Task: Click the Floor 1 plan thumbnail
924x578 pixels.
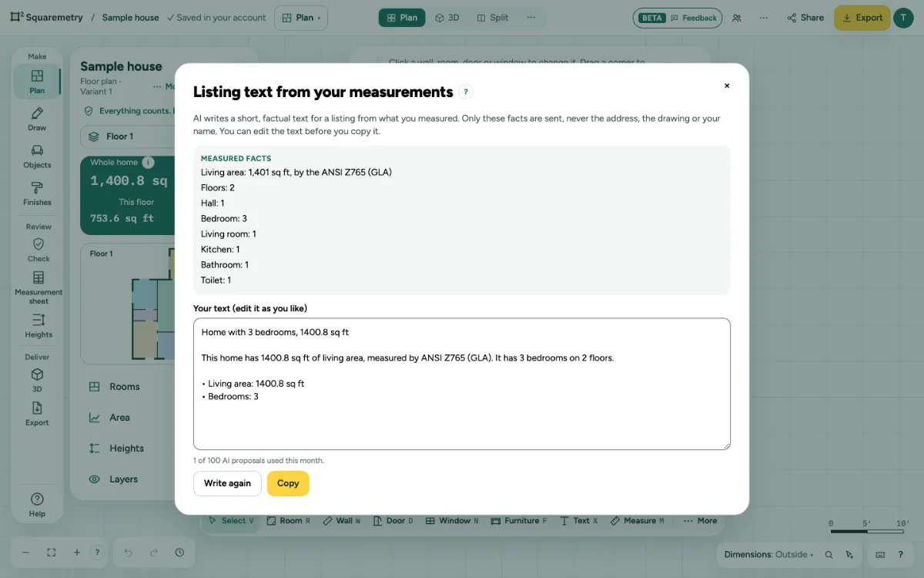Action: pos(127,304)
